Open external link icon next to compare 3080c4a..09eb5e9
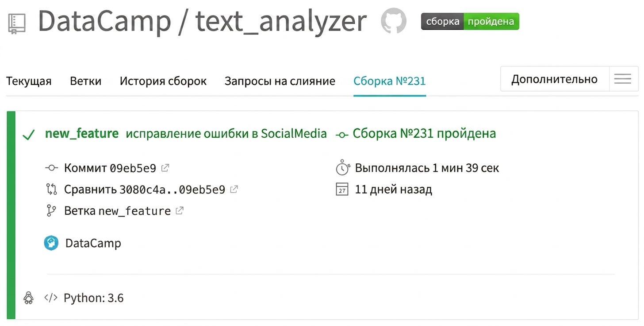Image resolution: width=644 pixels, height=326 pixels. [x=234, y=189]
